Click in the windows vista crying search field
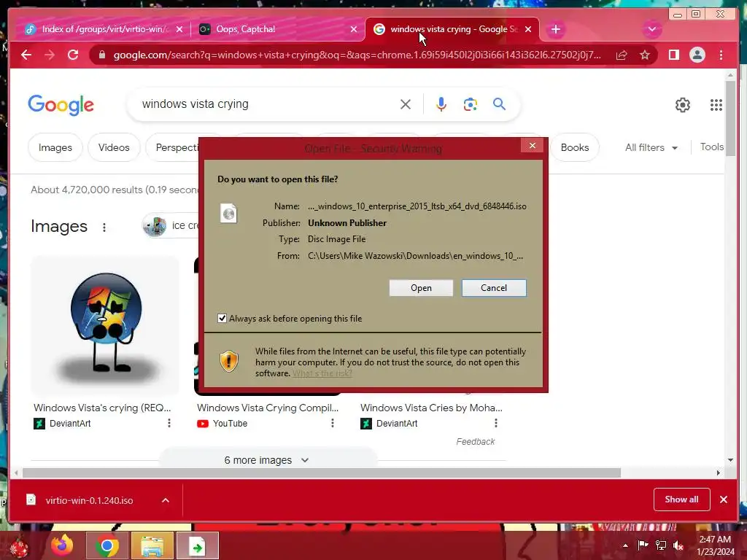747x560 pixels. (x=267, y=104)
